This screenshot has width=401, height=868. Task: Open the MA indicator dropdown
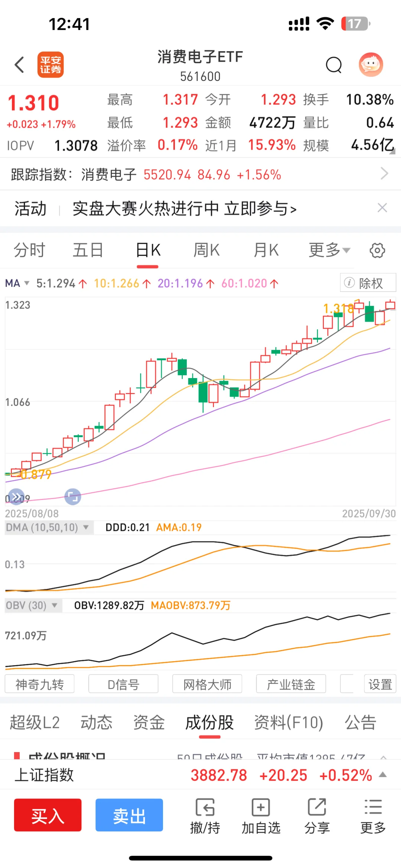tap(17, 283)
